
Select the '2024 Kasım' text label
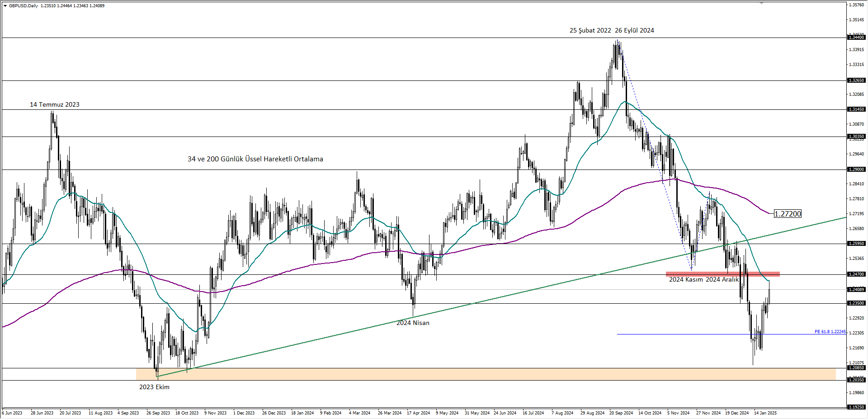click(x=686, y=279)
